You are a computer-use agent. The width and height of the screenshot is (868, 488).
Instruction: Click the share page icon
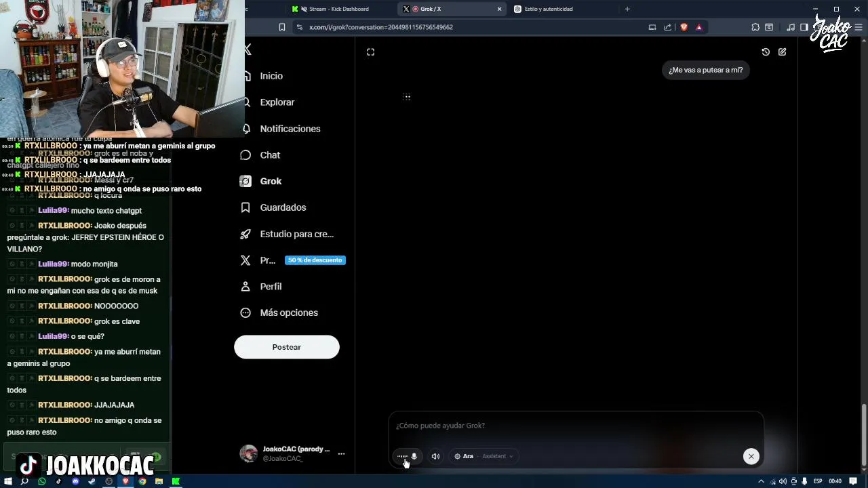coord(667,27)
